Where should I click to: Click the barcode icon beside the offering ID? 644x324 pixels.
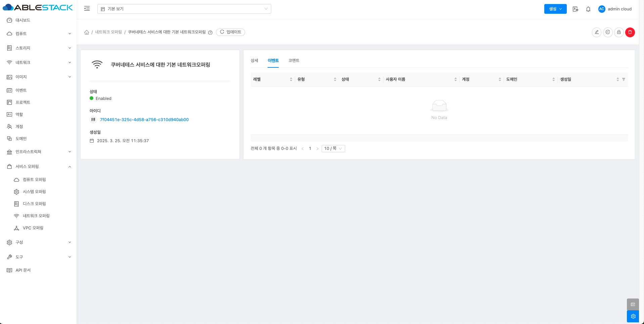(93, 120)
